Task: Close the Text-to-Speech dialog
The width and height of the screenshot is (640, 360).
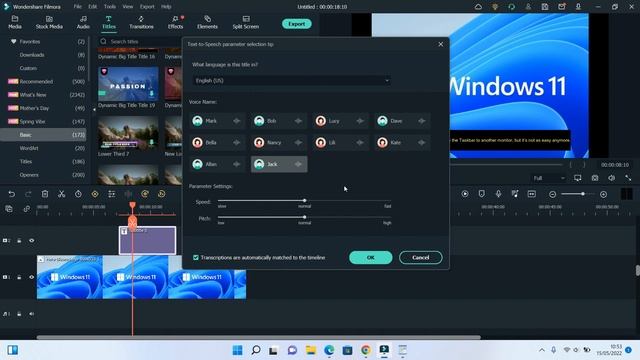Action: 440,44
